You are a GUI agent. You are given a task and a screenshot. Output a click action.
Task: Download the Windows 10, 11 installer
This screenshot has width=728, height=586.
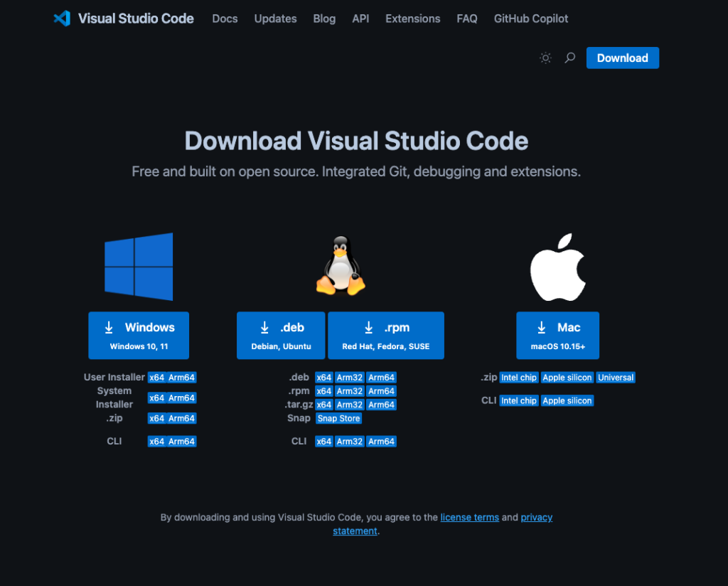click(x=139, y=335)
